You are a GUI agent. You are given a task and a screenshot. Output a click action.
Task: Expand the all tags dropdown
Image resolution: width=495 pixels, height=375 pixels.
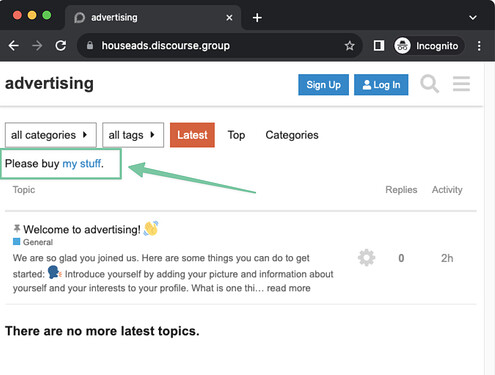point(133,135)
